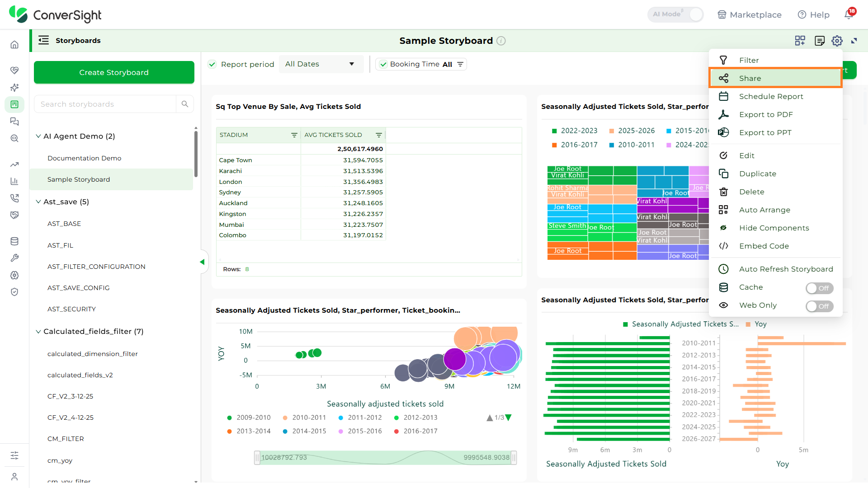This screenshot has width=868, height=488.
Task: Click the Sample Storyboard info icon
Action: [x=501, y=41]
